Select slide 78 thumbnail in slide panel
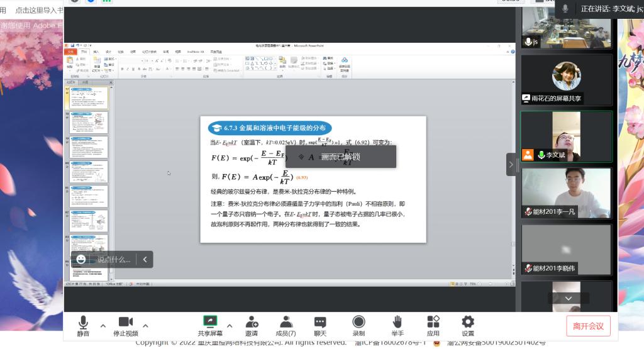The image size is (644, 349). click(x=89, y=123)
